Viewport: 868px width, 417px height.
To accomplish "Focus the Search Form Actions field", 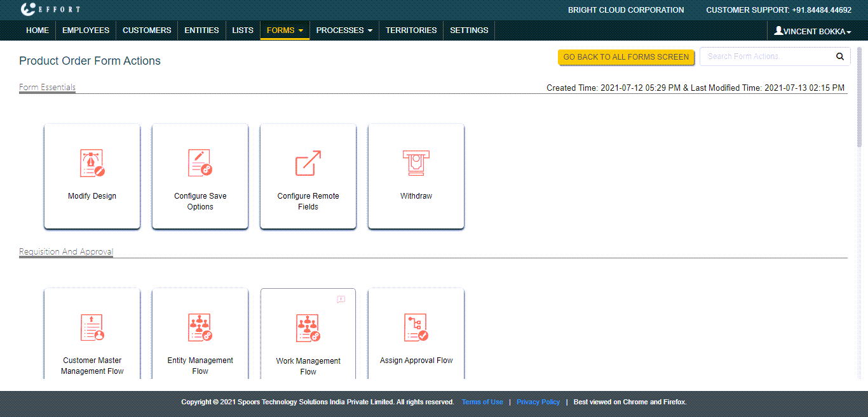I will 766,56.
